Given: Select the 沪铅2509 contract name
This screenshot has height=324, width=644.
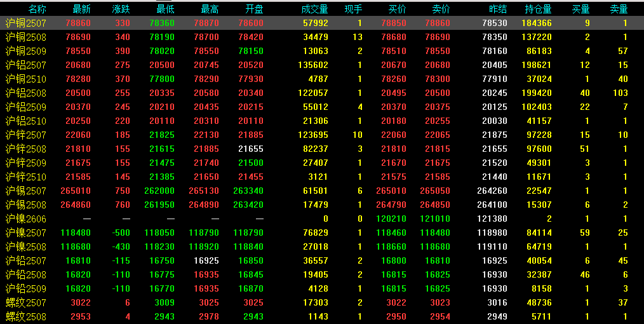Looking at the screenshot, I should pyautogui.click(x=26, y=288).
